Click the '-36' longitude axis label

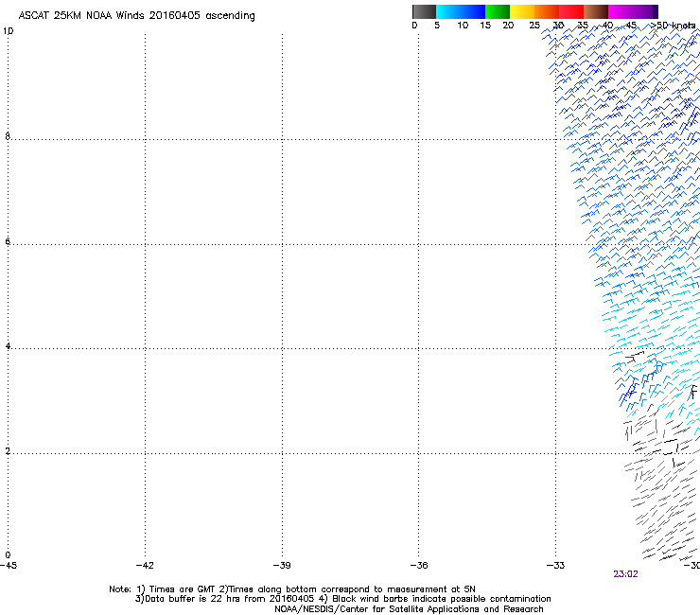pos(419,566)
